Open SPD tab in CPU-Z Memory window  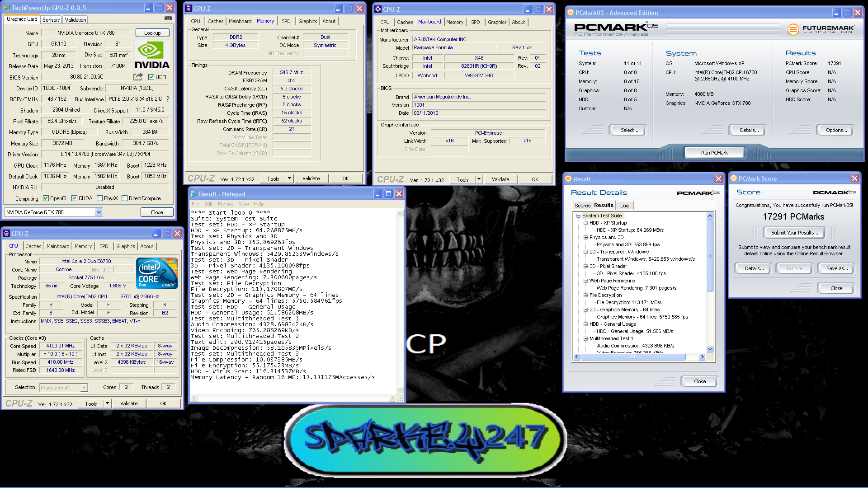[286, 21]
